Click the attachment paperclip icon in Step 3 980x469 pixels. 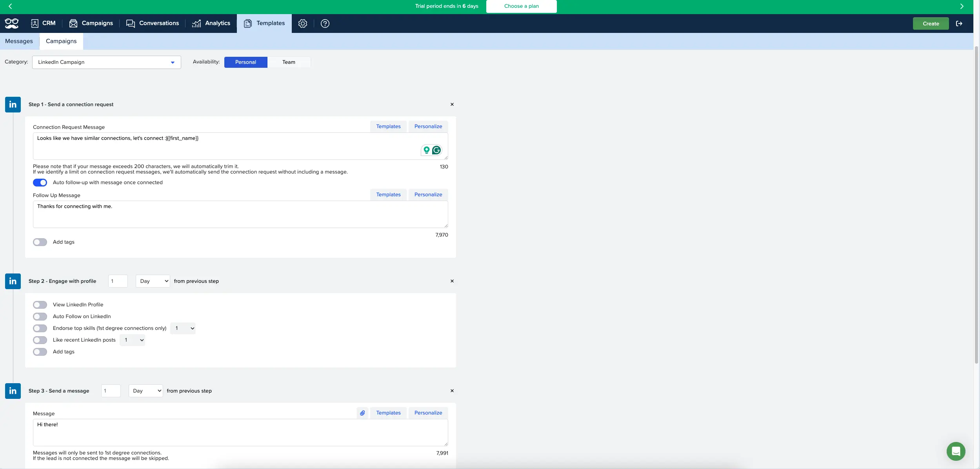[362, 413]
